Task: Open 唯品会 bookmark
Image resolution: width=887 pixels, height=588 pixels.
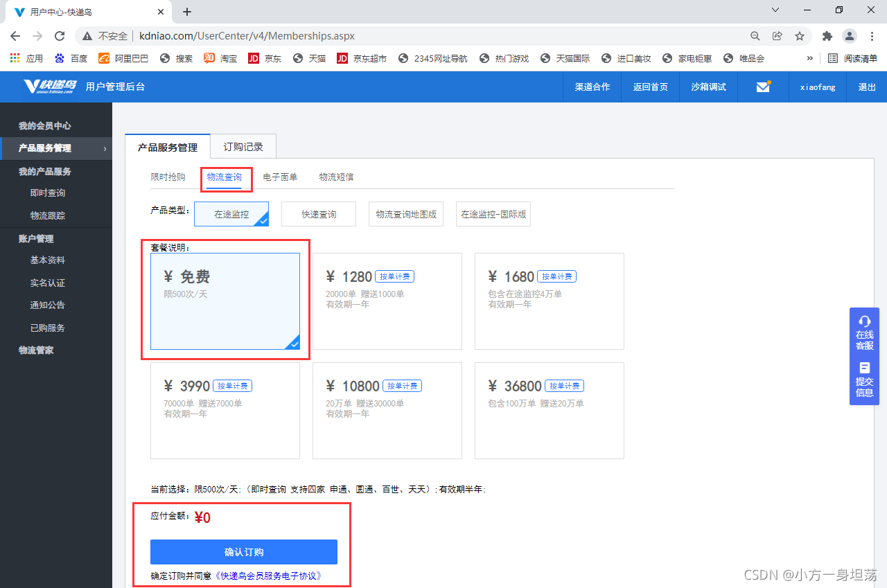Action: click(x=744, y=58)
